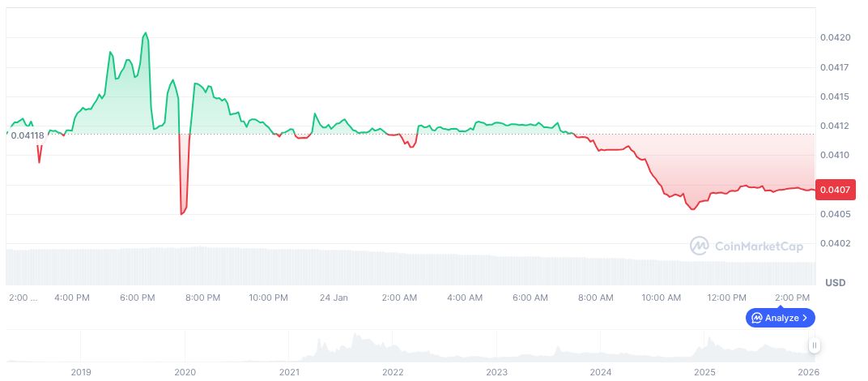
Task: Select the 2023 label in navigator timeline
Action: [x=497, y=371]
